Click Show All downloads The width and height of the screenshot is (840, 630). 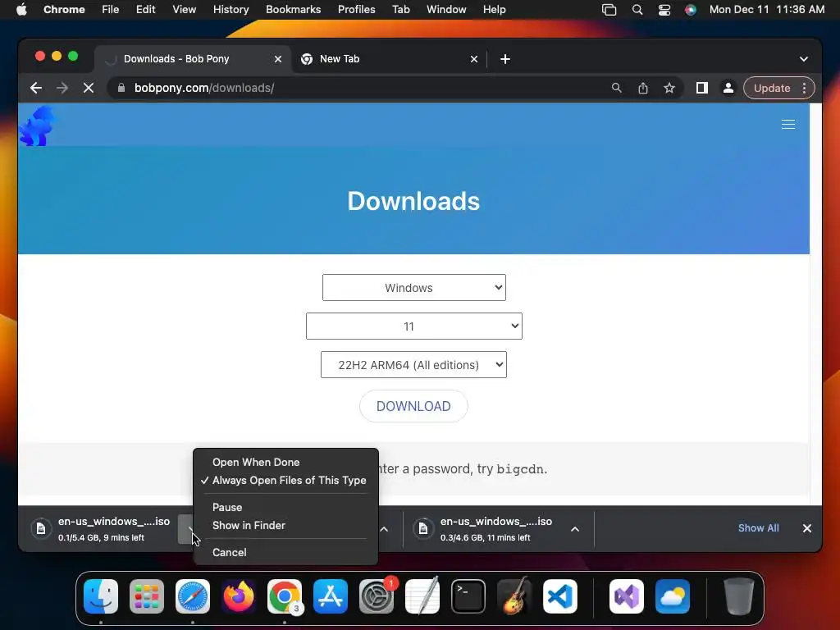[758, 528]
